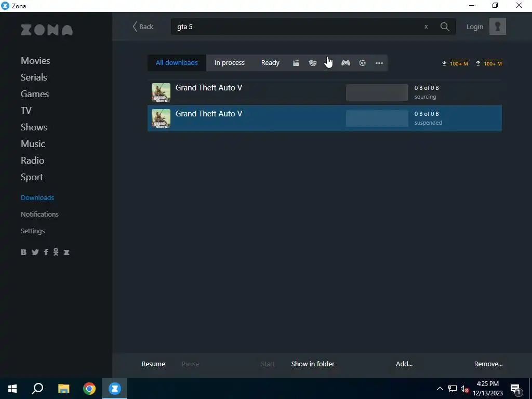
Task: Click the Resume button
Action: 153,364
